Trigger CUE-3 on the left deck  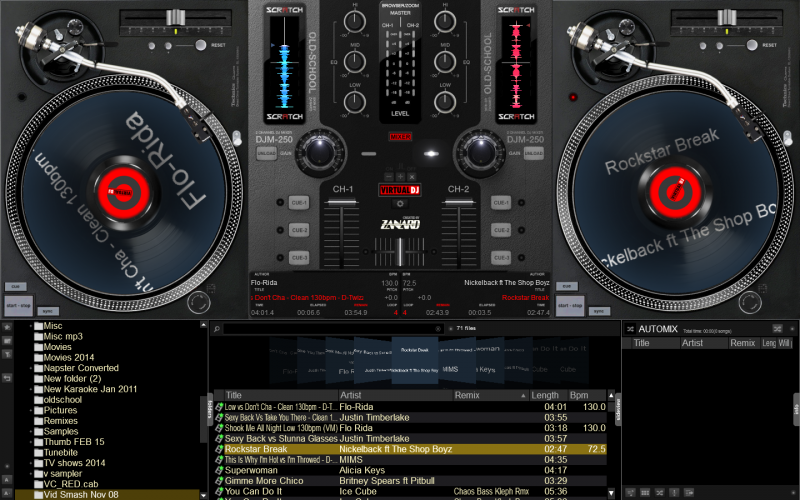tap(299, 258)
